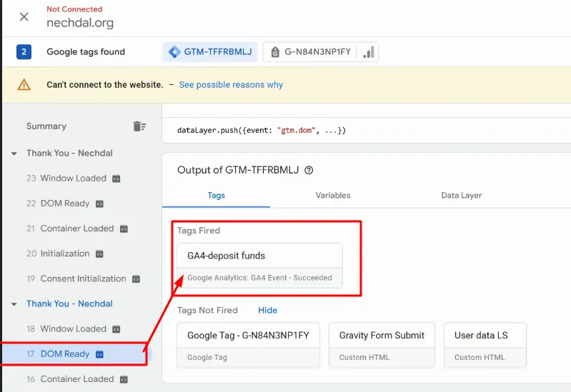The width and height of the screenshot is (571, 392).
Task: Click the code icon beside 16 Container Loaded
Action: (x=124, y=380)
